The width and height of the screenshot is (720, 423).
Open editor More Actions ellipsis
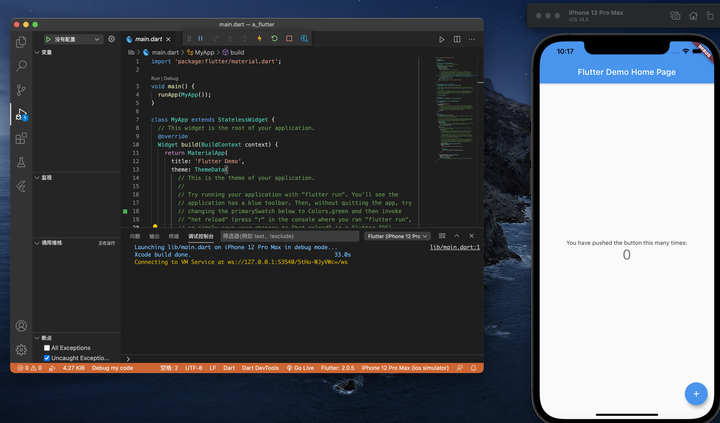pyautogui.click(x=472, y=39)
